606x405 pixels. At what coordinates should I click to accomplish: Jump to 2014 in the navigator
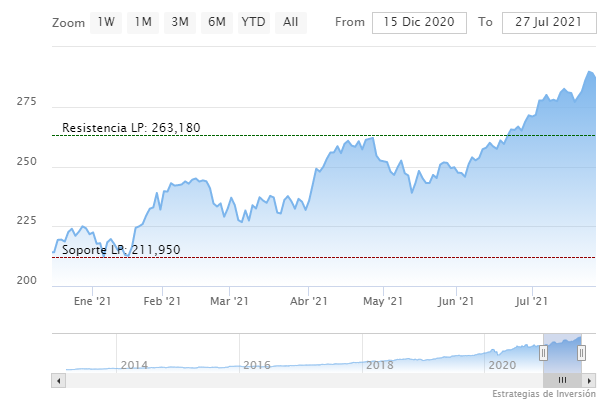[x=134, y=365]
